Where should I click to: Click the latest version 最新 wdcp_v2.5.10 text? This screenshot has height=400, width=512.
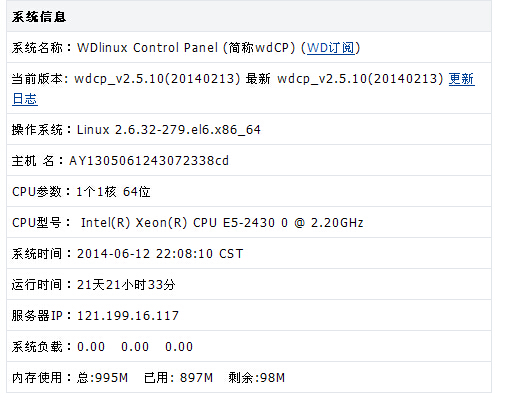pos(345,79)
